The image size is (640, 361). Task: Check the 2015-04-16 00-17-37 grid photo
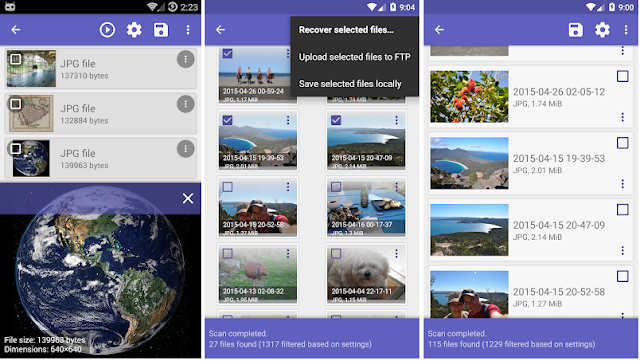coord(336,187)
